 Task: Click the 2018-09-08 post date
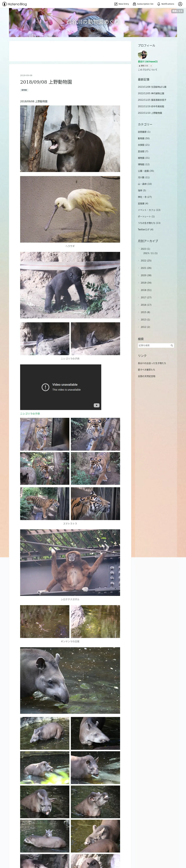point(26,76)
